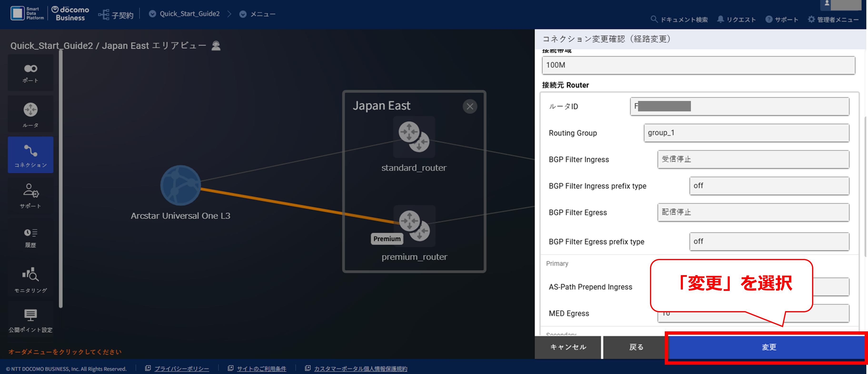Select the premium_router node icon
The height and width of the screenshot is (374, 868).
tap(414, 226)
